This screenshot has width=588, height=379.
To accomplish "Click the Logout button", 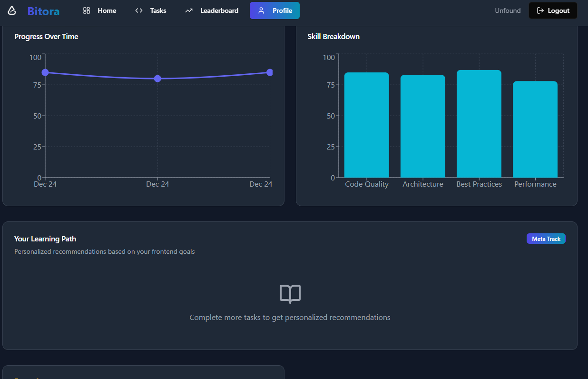I will pyautogui.click(x=553, y=10).
